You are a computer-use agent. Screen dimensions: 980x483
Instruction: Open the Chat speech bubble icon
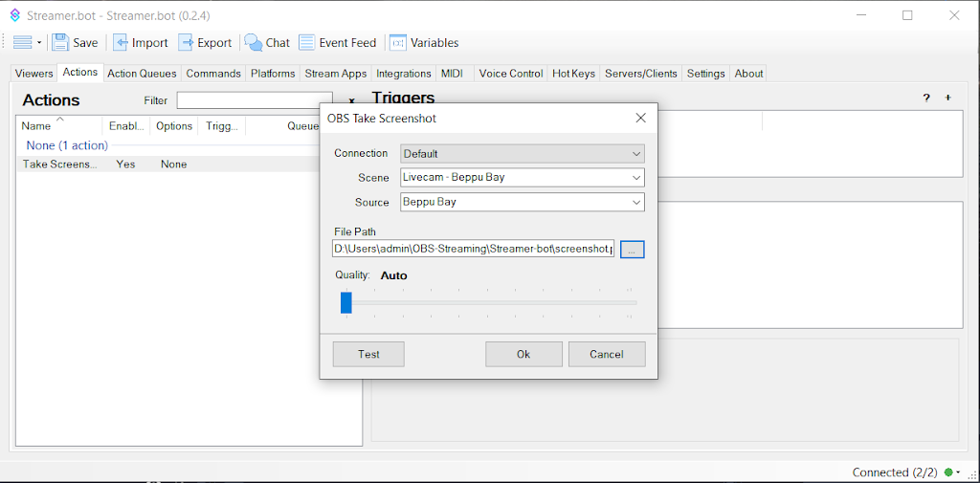[254, 42]
